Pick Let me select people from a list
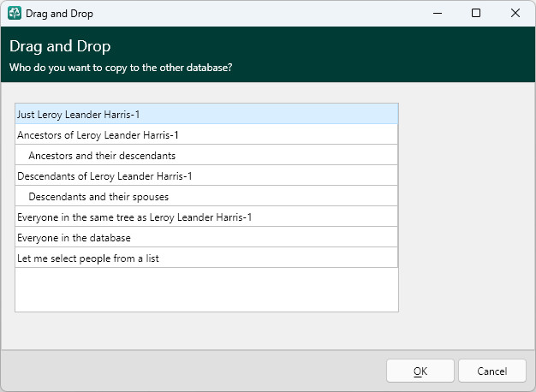Screen dimensions: 536x392 pyautogui.click(x=206, y=258)
